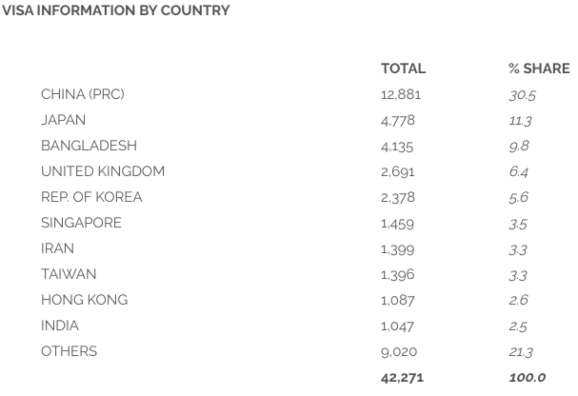Click the China total value 12,881

coord(401,95)
